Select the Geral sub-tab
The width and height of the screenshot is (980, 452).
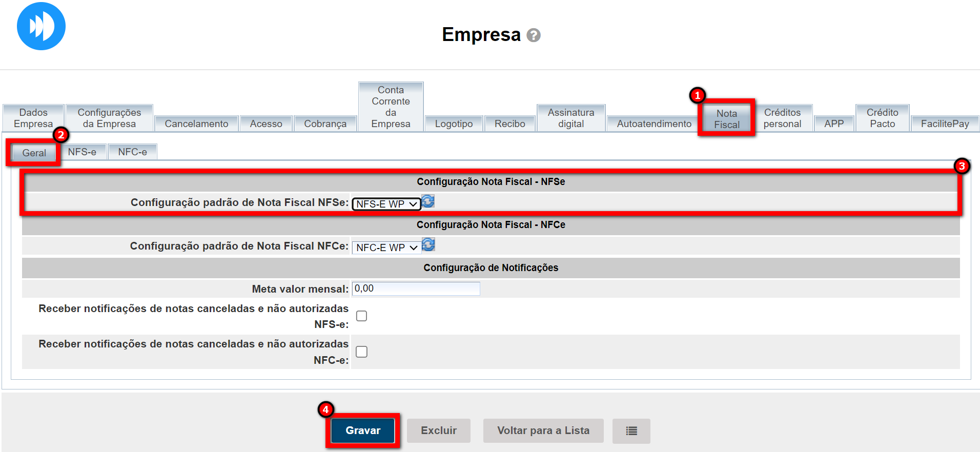click(34, 153)
